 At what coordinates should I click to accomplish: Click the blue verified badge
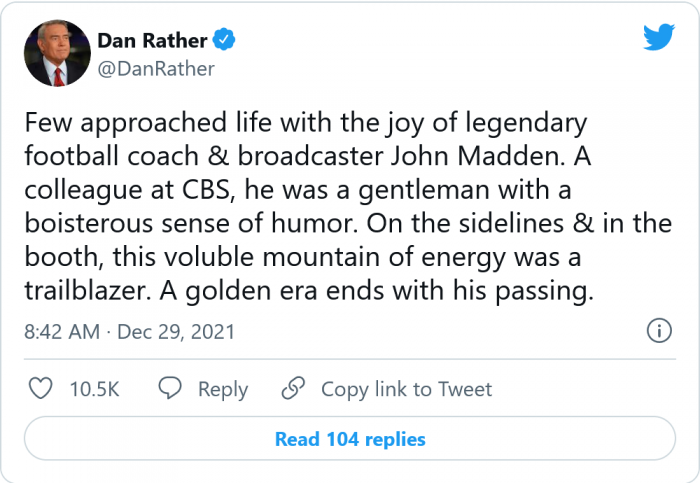[x=226, y=41]
